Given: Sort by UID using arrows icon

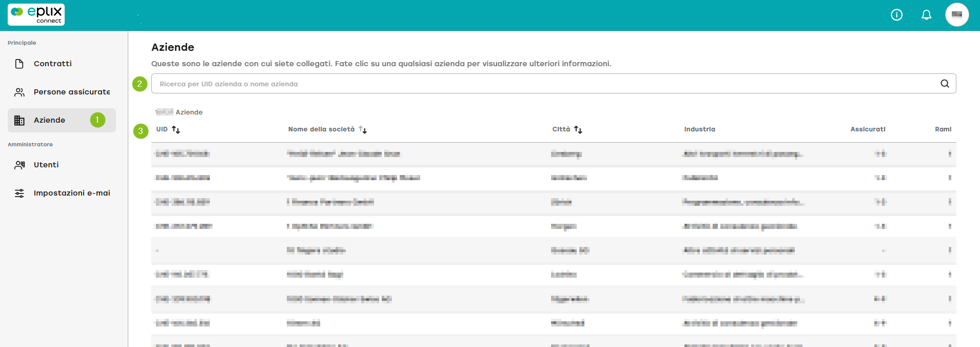Looking at the screenshot, I should coord(176,129).
